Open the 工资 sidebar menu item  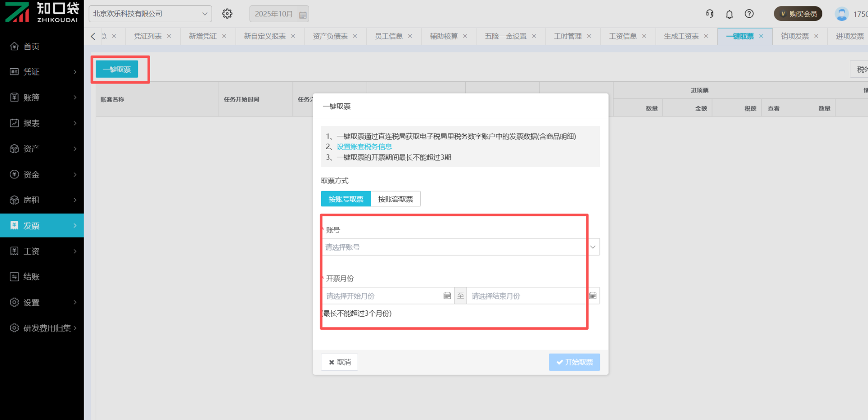[42, 251]
